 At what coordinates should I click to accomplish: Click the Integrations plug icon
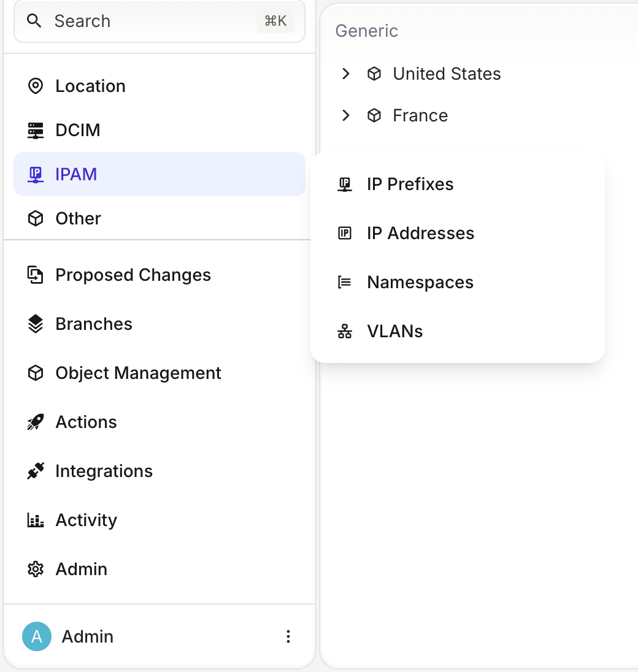point(36,471)
